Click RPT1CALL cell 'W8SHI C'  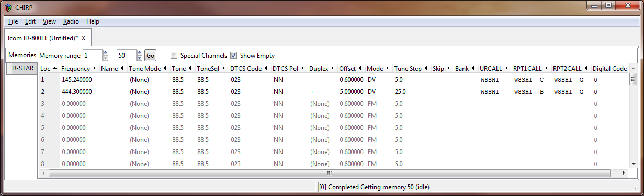529,80
